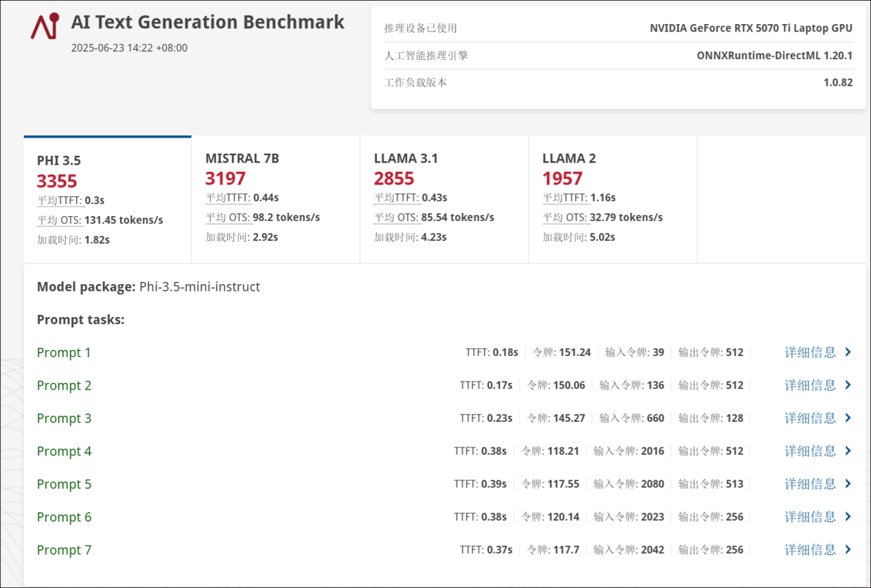Switch to the LLAMA 2 tab
The width and height of the screenshot is (871, 588).
click(612, 198)
